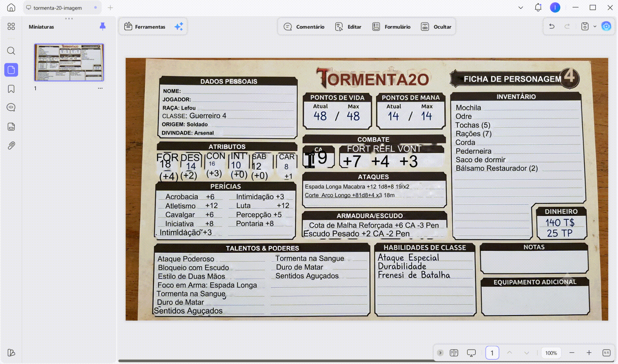Select page 1 thumbnail
The width and height of the screenshot is (618, 364).
click(x=69, y=62)
